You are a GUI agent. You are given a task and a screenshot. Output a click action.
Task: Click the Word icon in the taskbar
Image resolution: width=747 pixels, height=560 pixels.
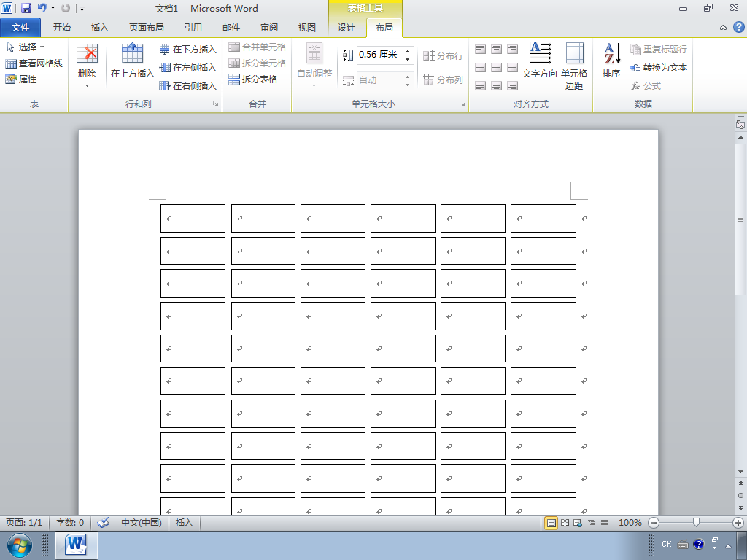point(77,545)
